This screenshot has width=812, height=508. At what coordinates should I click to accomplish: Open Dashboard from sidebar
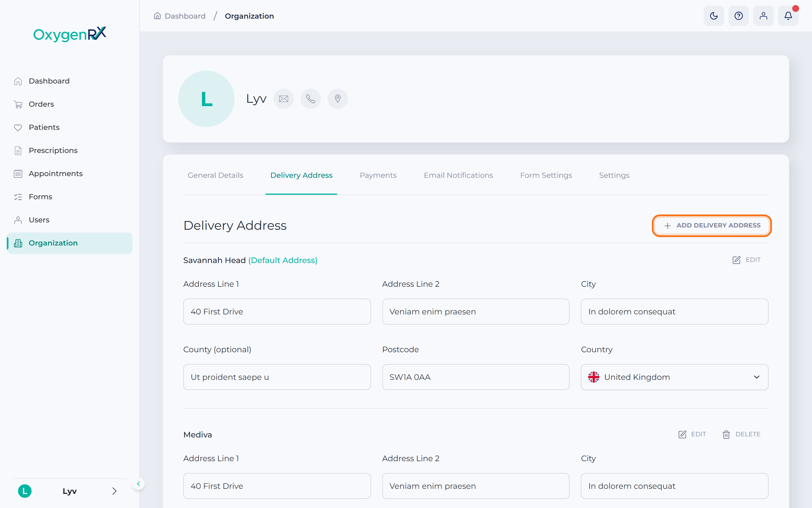[69, 81]
